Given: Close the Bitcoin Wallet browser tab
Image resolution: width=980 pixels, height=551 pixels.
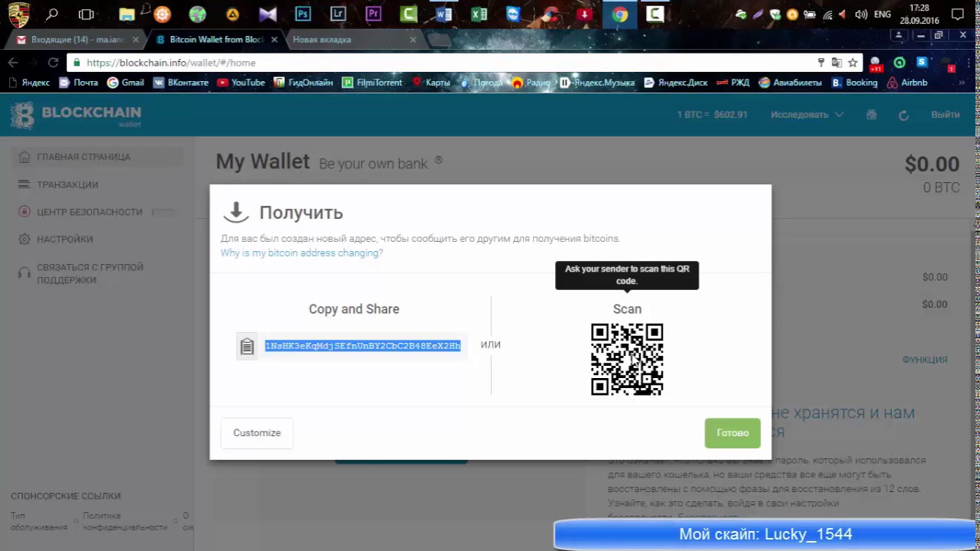Looking at the screenshot, I should point(273,40).
